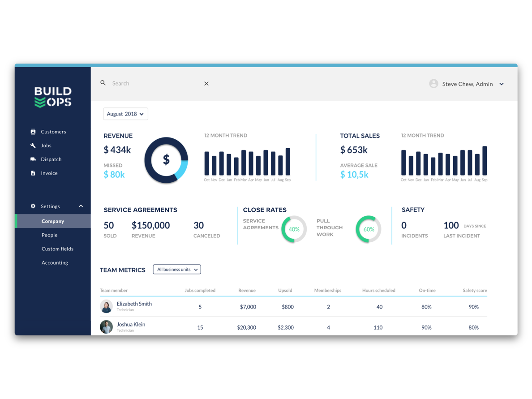Click the user avatar icon
This screenshot has width=532, height=399.
[433, 84]
